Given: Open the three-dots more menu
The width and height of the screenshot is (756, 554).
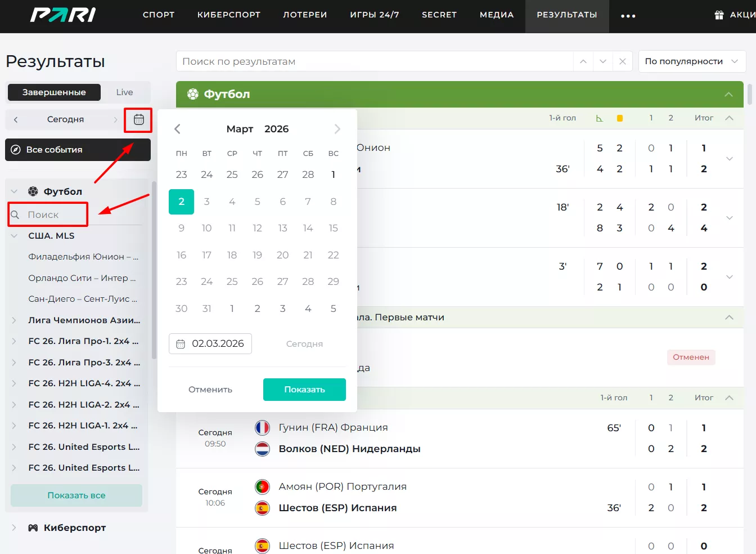Looking at the screenshot, I should pos(628,16).
